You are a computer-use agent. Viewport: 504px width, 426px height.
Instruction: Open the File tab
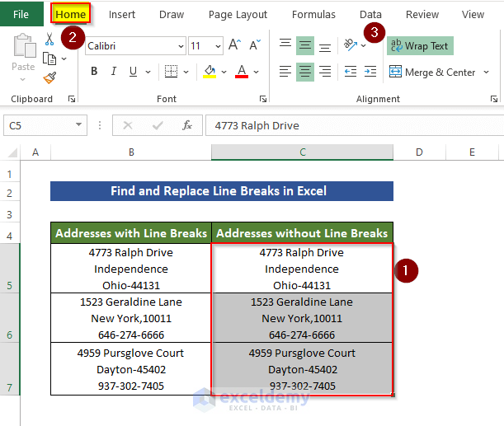tap(21, 14)
